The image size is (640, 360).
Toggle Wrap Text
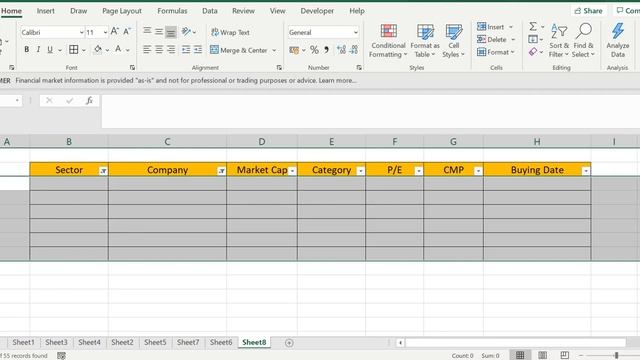[x=230, y=32]
